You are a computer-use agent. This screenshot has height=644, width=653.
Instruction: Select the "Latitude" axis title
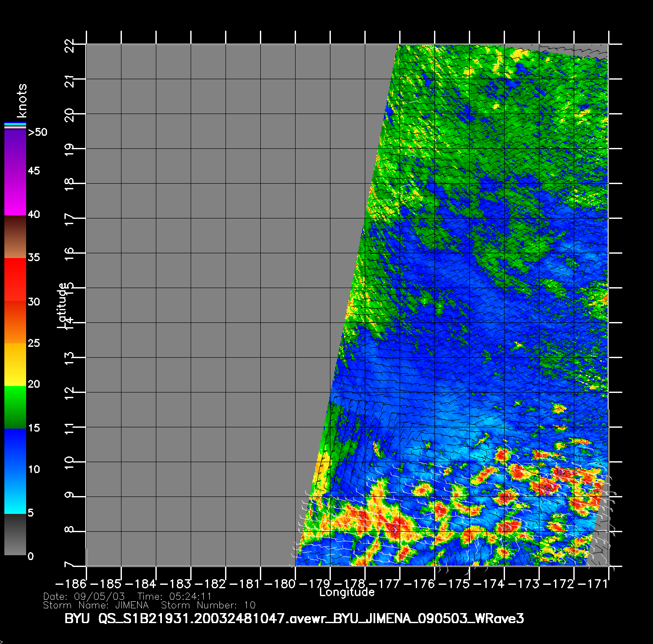pos(63,305)
